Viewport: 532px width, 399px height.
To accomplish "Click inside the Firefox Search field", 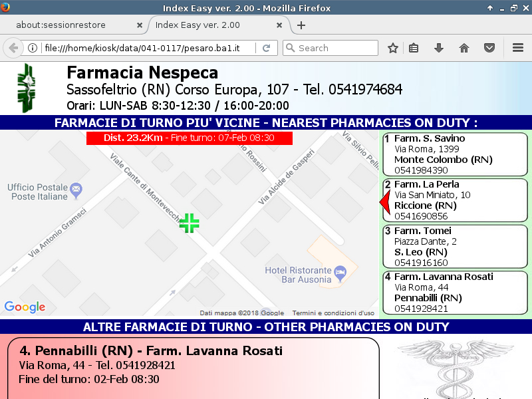I will 336,48.
